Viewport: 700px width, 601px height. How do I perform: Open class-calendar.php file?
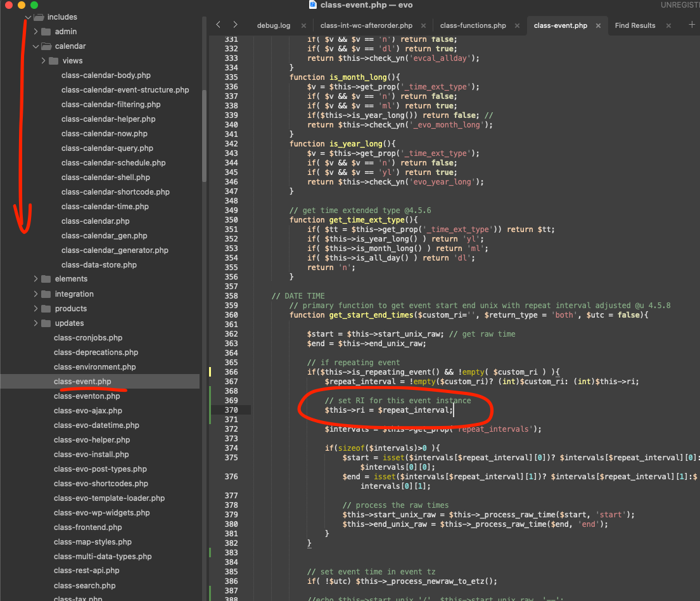pos(96,221)
